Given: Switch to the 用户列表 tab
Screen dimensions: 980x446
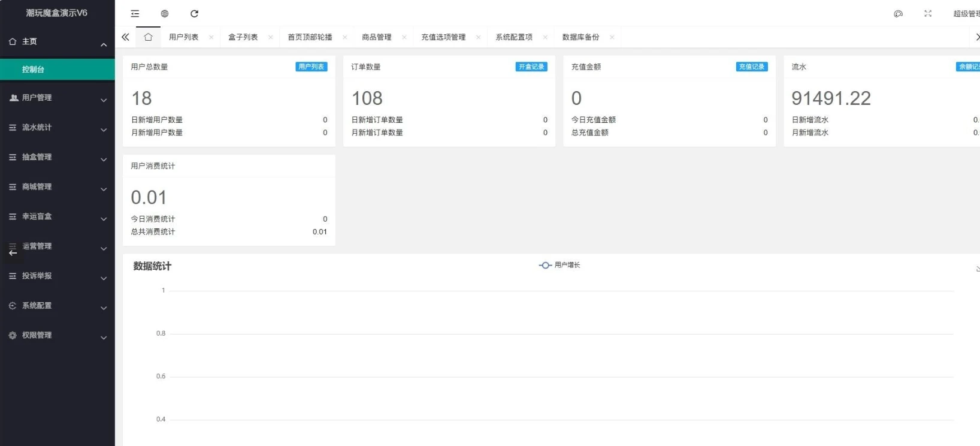Looking at the screenshot, I should [183, 37].
